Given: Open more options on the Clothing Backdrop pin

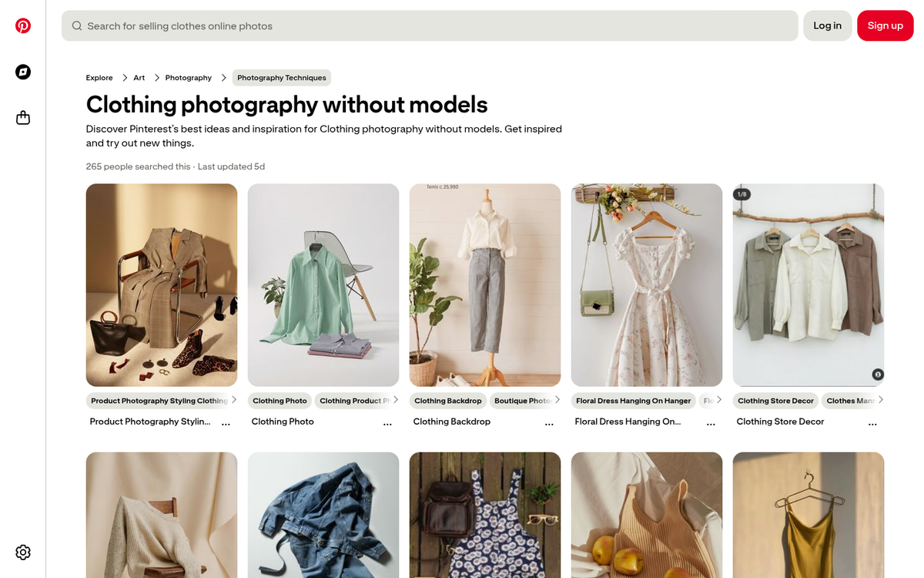Looking at the screenshot, I should click(549, 422).
